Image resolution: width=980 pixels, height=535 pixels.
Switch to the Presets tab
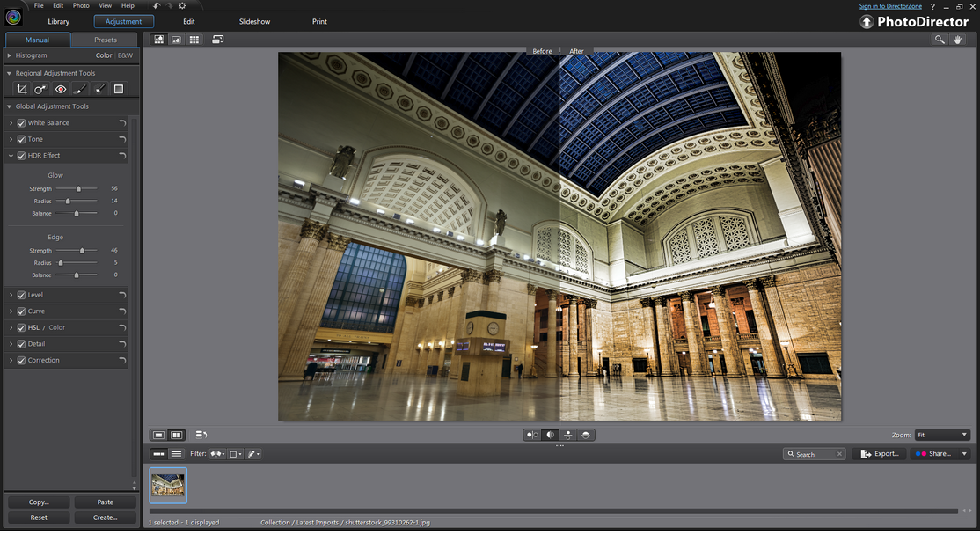pos(106,40)
